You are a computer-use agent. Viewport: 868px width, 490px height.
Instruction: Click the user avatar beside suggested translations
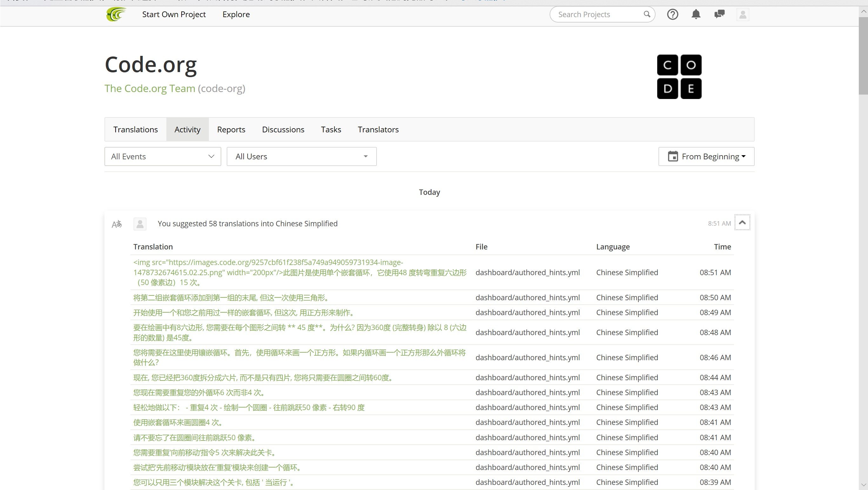pyautogui.click(x=140, y=224)
